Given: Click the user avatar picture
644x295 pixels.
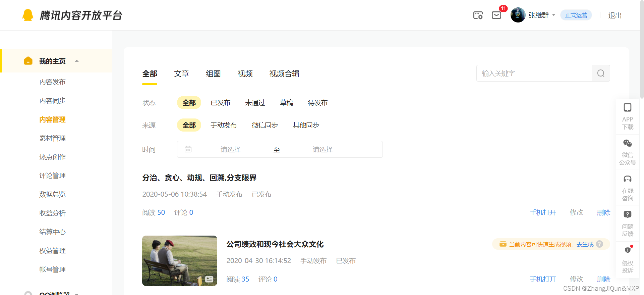Looking at the screenshot, I should [x=518, y=15].
